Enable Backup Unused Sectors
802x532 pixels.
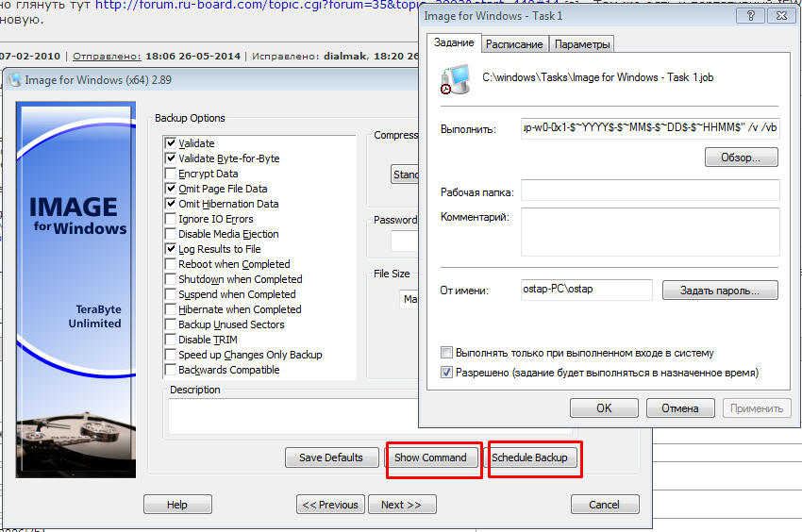171,324
